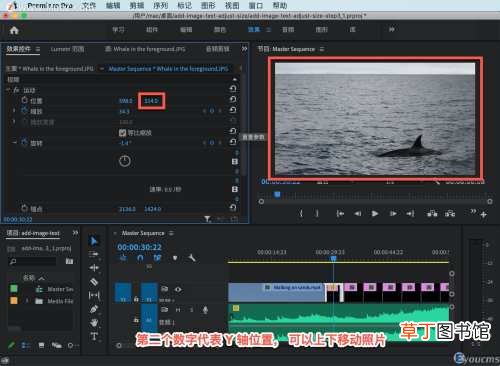Solo the A1 audio track
This screenshot has width=500, height=366.
point(191,310)
